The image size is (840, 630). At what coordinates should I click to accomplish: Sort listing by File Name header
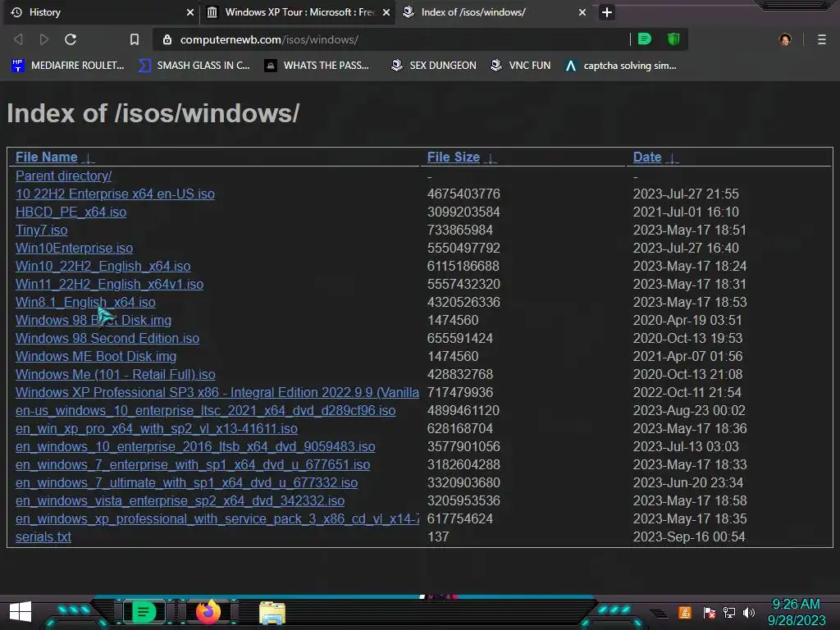[47, 157]
